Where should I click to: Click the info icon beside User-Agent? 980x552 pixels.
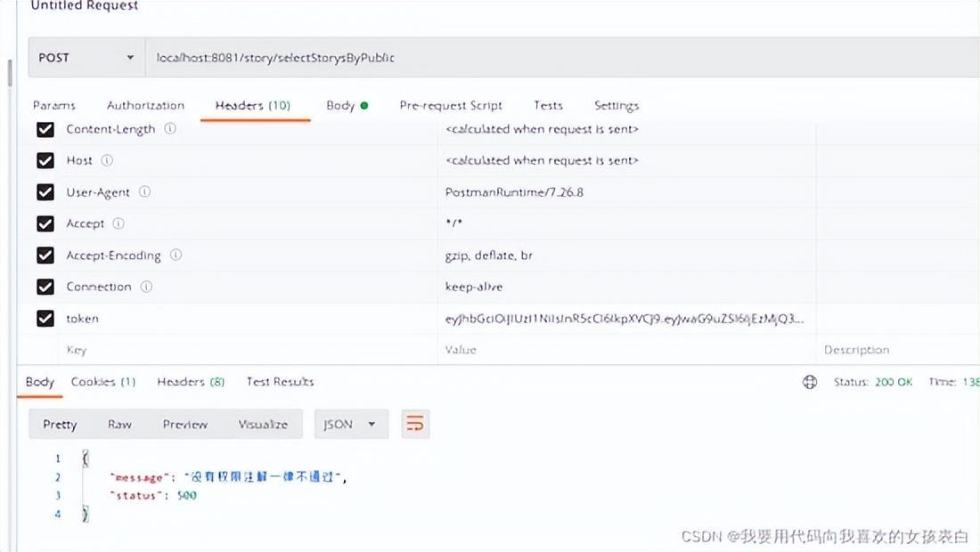(144, 191)
